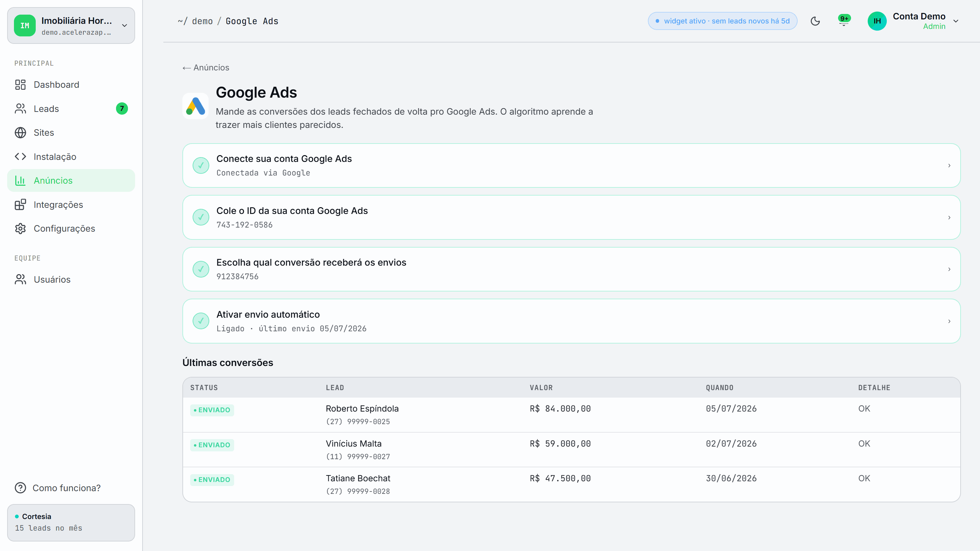980x551 pixels.
Task: Open Instalação in sidebar
Action: tap(71, 157)
